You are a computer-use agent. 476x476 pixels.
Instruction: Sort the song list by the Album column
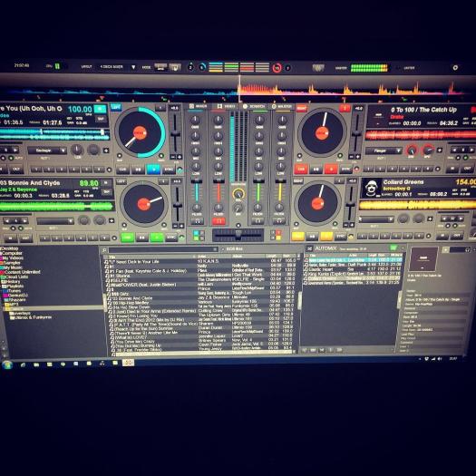click(x=248, y=257)
